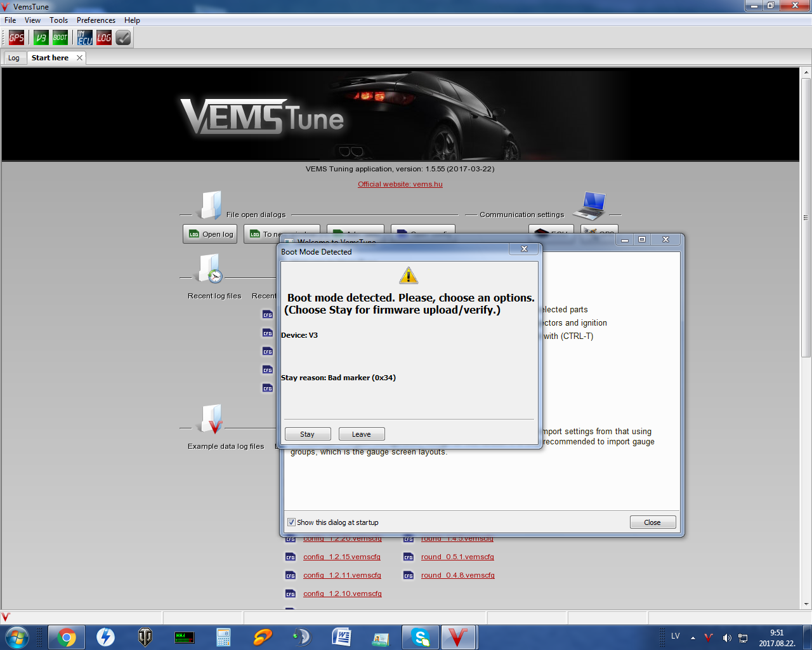The width and height of the screenshot is (812, 650).
Task: Click the CFG icon beside config_1.2.11.vemscfg
Action: tap(290, 575)
